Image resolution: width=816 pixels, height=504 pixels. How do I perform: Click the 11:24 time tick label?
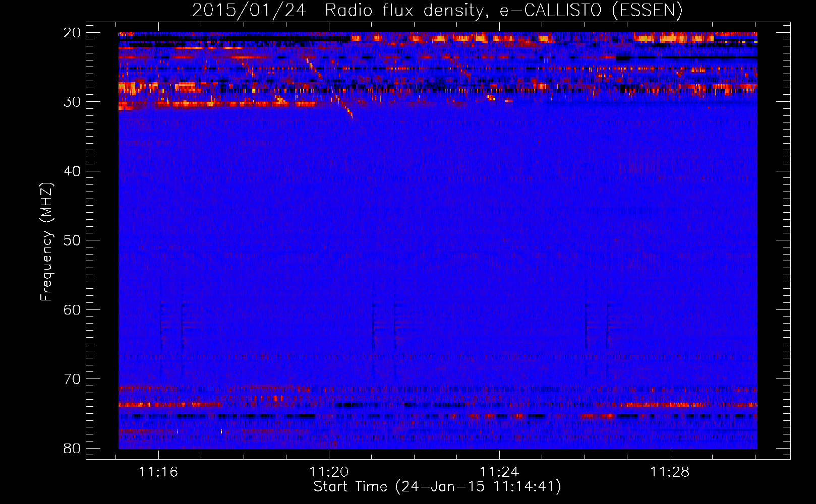499,472
